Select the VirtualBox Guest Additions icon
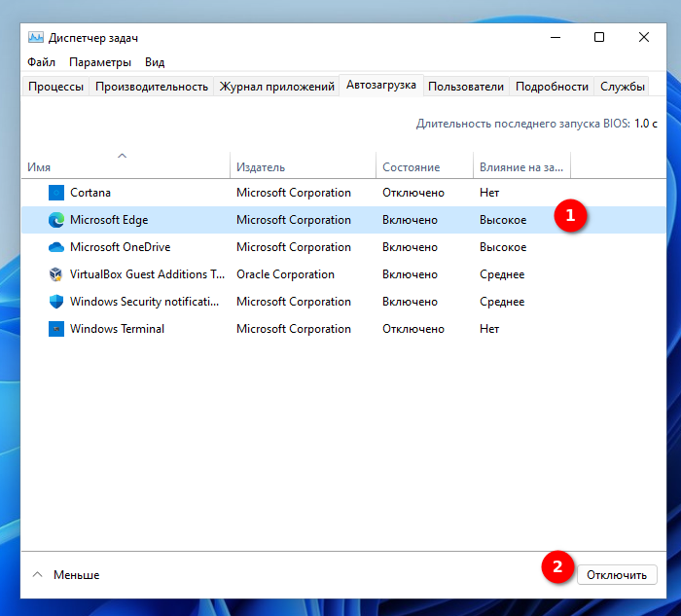This screenshot has height=616, width=681. tap(56, 274)
